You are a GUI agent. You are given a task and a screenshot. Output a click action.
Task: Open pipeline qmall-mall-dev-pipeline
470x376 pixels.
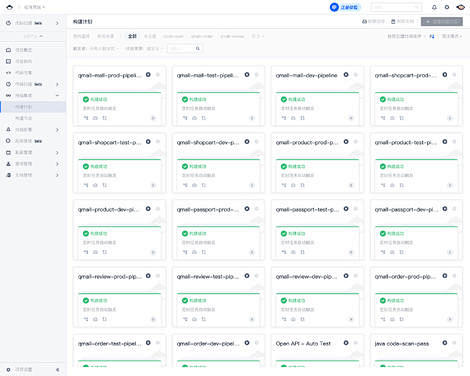306,75
